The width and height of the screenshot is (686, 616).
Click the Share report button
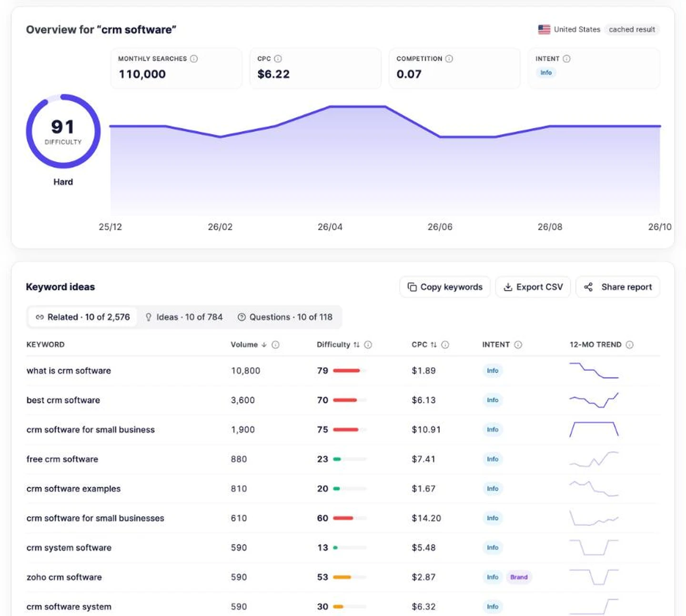618,287
